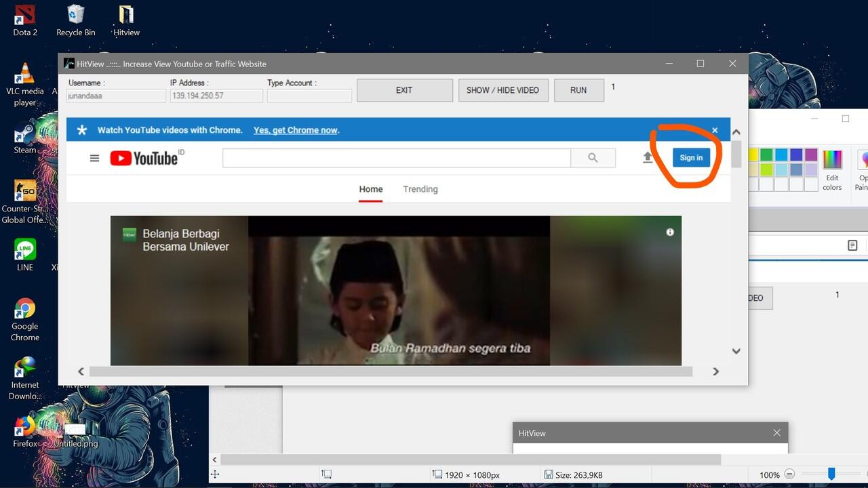Screen dimensions: 868x488
Task: Click the HitView horizontal scroll right arrow
Action: 715,371
